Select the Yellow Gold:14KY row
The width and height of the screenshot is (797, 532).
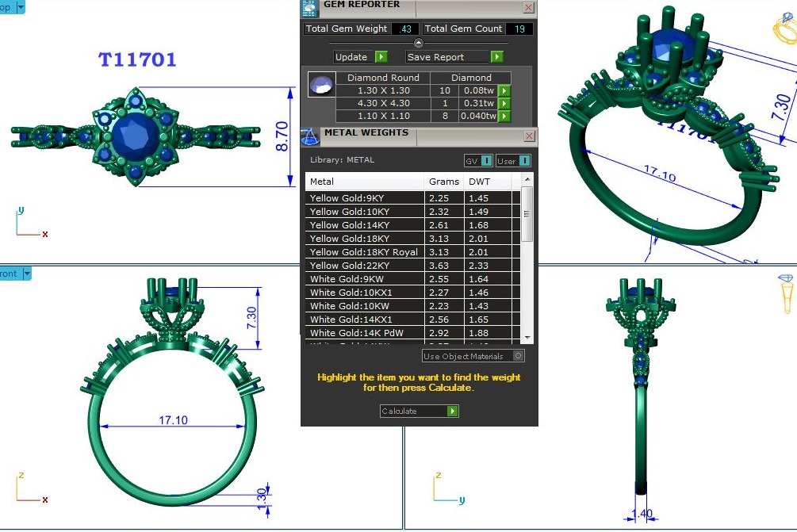point(366,225)
